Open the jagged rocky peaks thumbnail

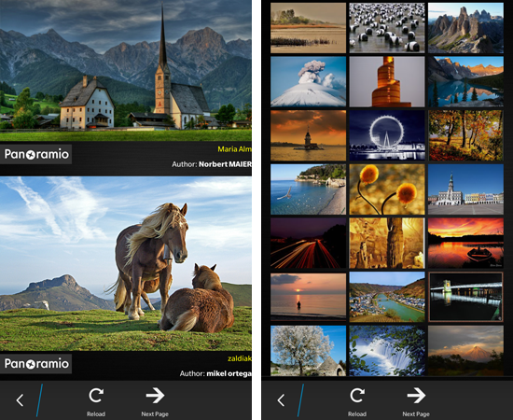465,28
